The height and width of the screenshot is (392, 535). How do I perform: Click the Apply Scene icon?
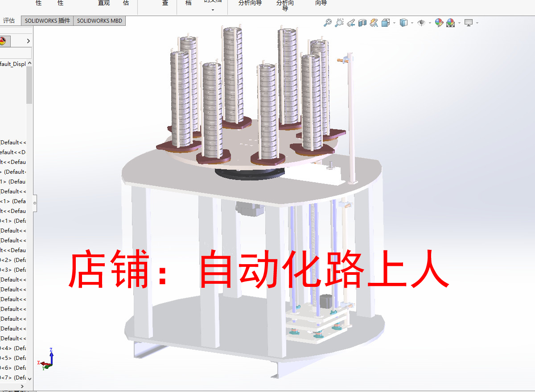coord(451,22)
